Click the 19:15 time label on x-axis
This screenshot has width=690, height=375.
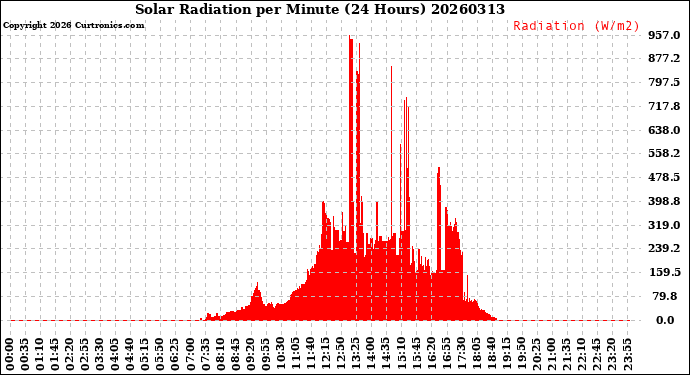[x=506, y=355]
